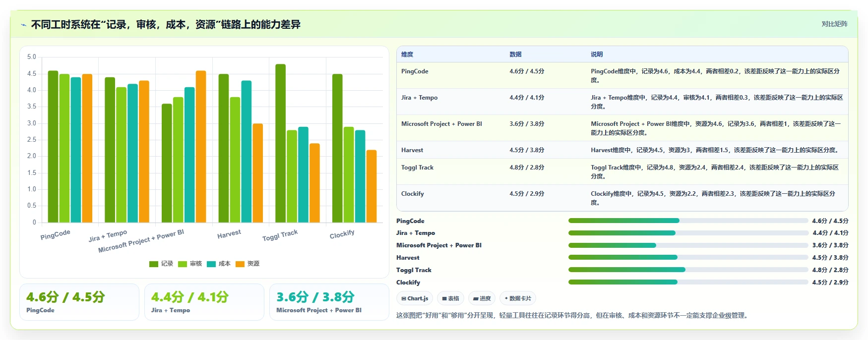The height and width of the screenshot is (340, 868).
Task: Click the footer summary text about 好用 and 够用
Action: [x=573, y=315]
